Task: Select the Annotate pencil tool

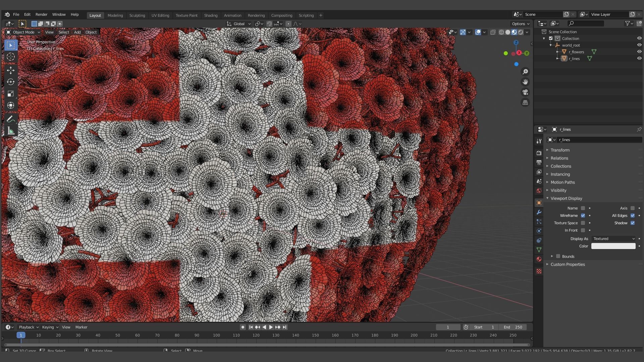Action: (x=11, y=119)
